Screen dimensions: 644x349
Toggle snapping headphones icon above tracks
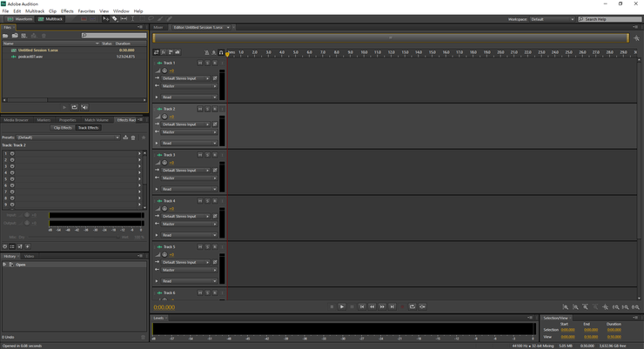[x=221, y=52]
